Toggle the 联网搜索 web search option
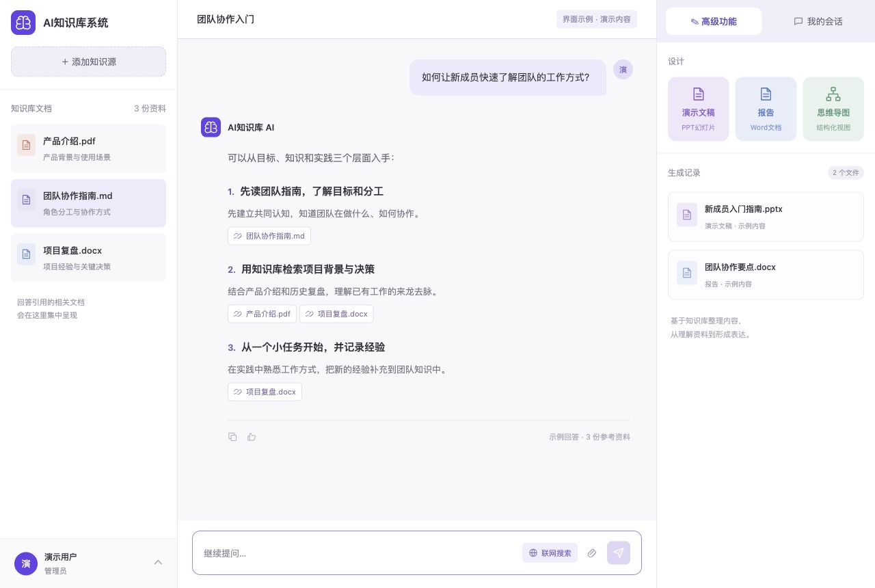The width and height of the screenshot is (875, 588). pos(550,553)
